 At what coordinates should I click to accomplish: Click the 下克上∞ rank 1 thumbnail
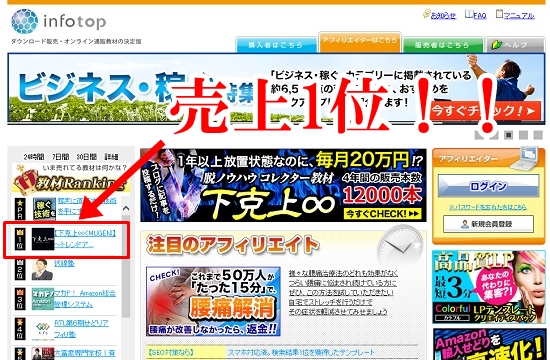coord(43,239)
